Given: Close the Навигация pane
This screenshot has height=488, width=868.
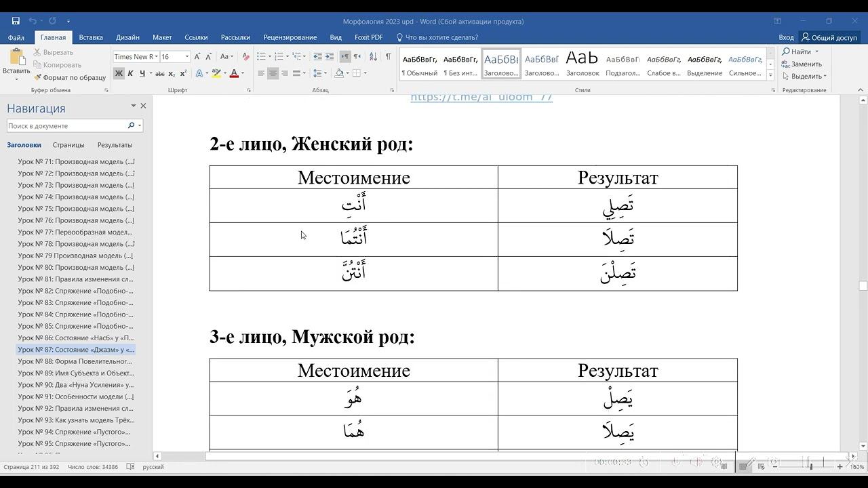Looking at the screenshot, I should click(143, 106).
